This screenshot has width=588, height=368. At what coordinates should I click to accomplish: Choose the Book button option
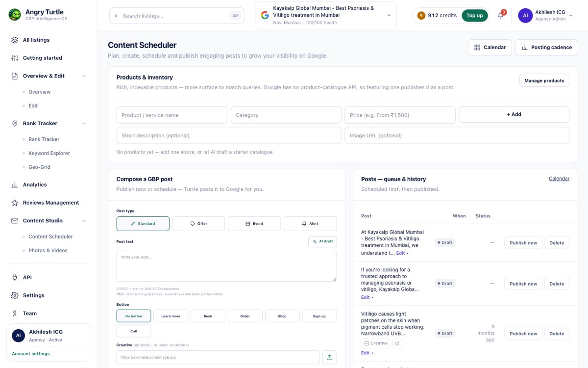[x=208, y=316]
